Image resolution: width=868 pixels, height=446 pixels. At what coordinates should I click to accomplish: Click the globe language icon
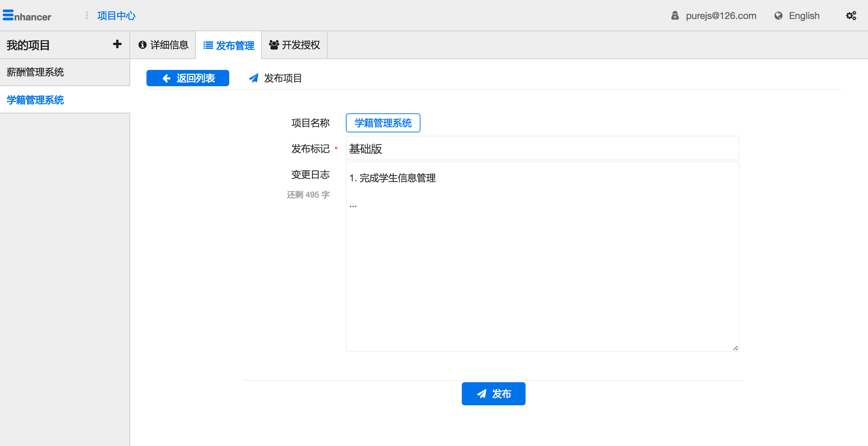(x=778, y=16)
